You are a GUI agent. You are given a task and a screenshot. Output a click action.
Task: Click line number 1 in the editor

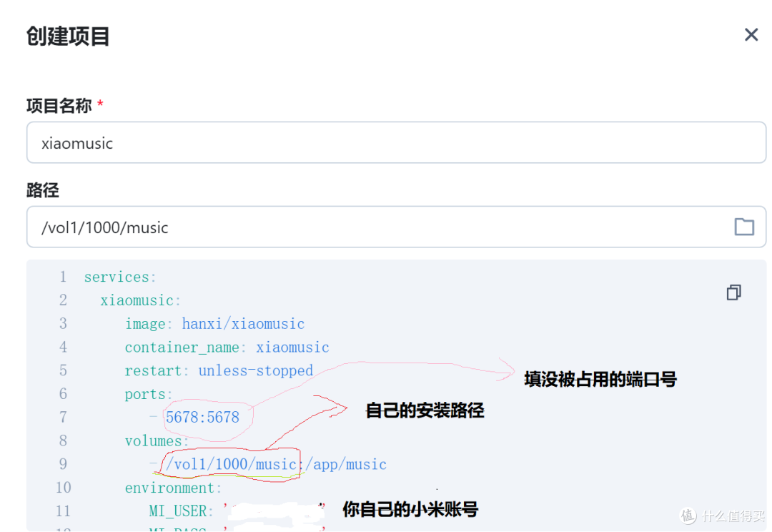coord(63,277)
